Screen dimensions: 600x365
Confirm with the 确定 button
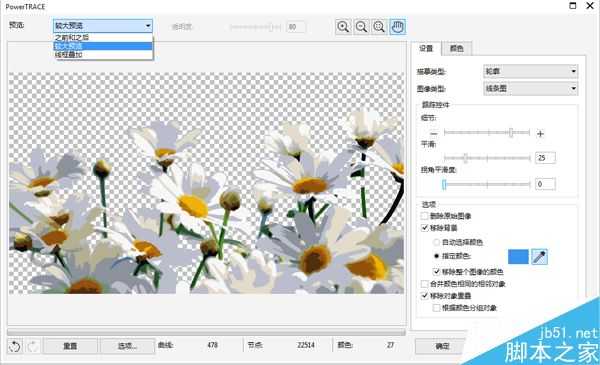click(x=443, y=346)
